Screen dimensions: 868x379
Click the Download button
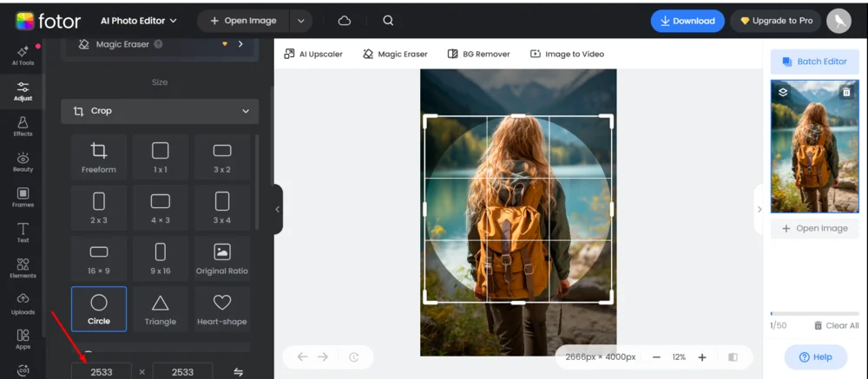tap(687, 21)
